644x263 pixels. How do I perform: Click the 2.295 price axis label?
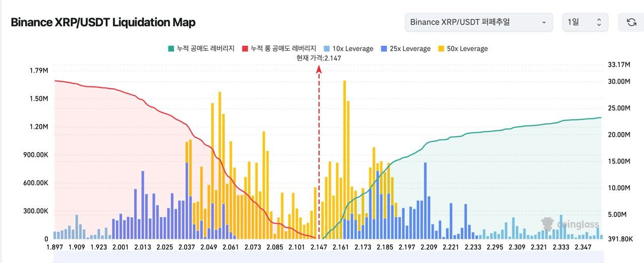(x=495, y=247)
